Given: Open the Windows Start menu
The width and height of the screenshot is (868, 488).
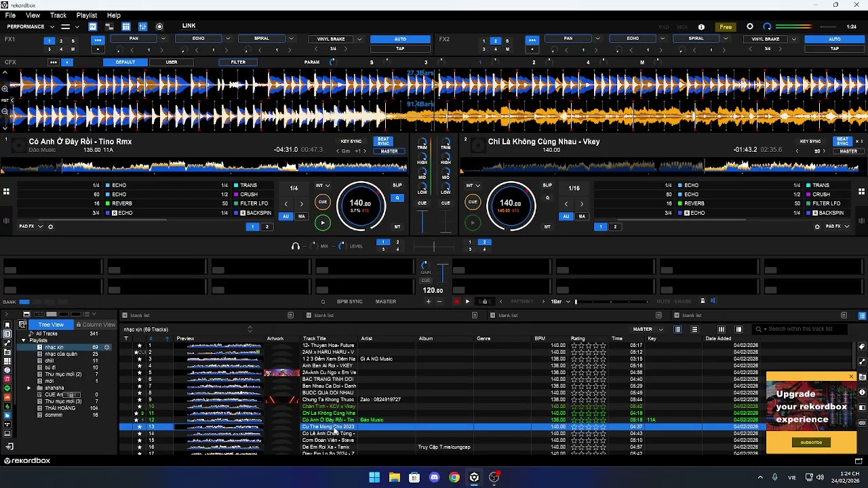Looking at the screenshot, I should click(374, 477).
